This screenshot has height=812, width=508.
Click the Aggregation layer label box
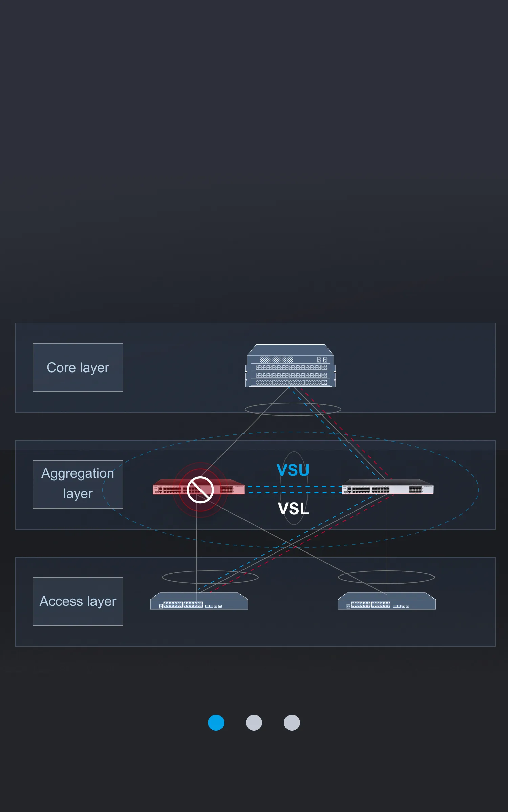click(x=78, y=484)
